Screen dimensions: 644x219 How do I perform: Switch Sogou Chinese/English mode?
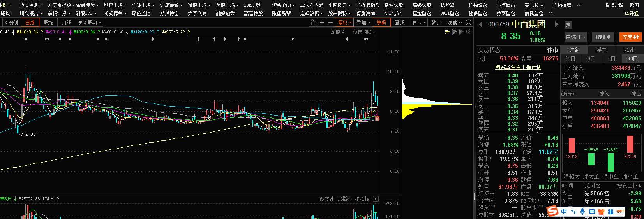[564, 211]
